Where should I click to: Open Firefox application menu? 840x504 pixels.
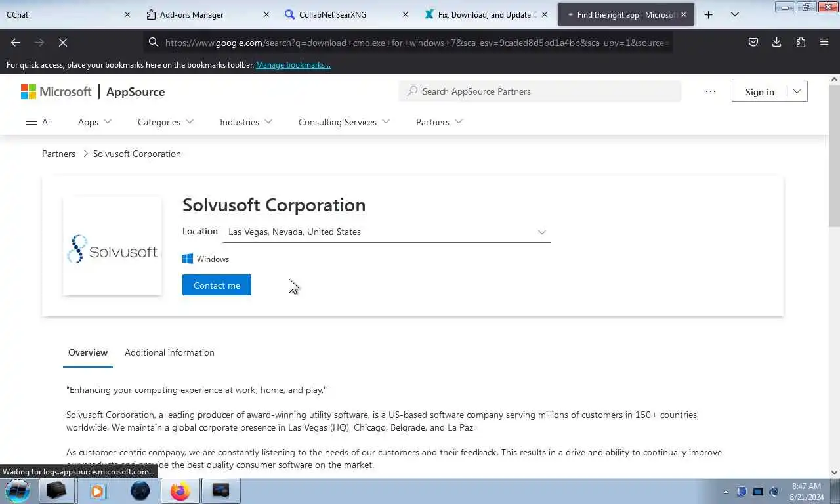[x=824, y=42]
